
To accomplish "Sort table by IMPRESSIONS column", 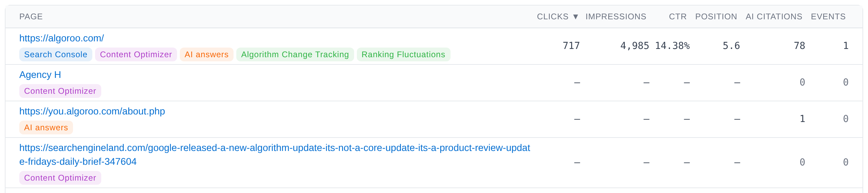I will click(616, 17).
